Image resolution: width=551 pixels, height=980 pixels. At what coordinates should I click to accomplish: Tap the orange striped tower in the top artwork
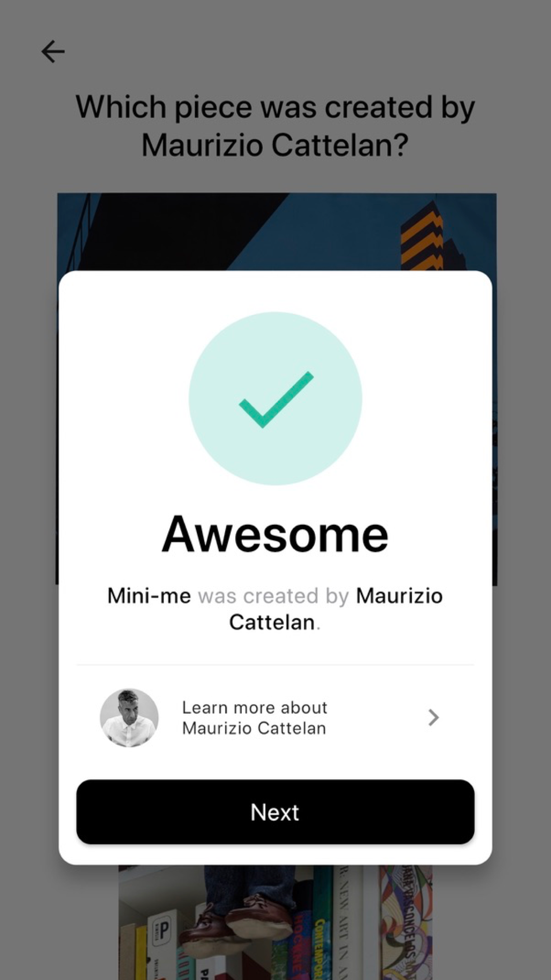tap(422, 236)
